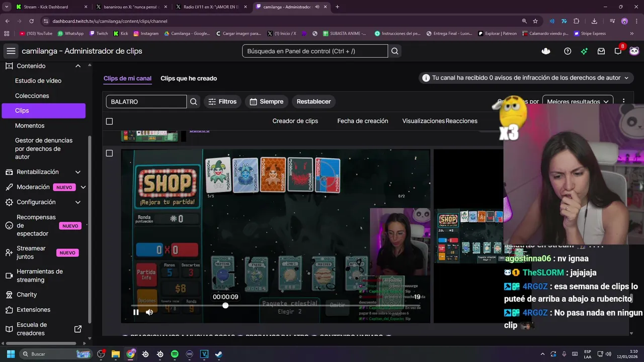Select the Balatro shop clip checkbox
The height and width of the screenshot is (362, 644).
tap(109, 153)
